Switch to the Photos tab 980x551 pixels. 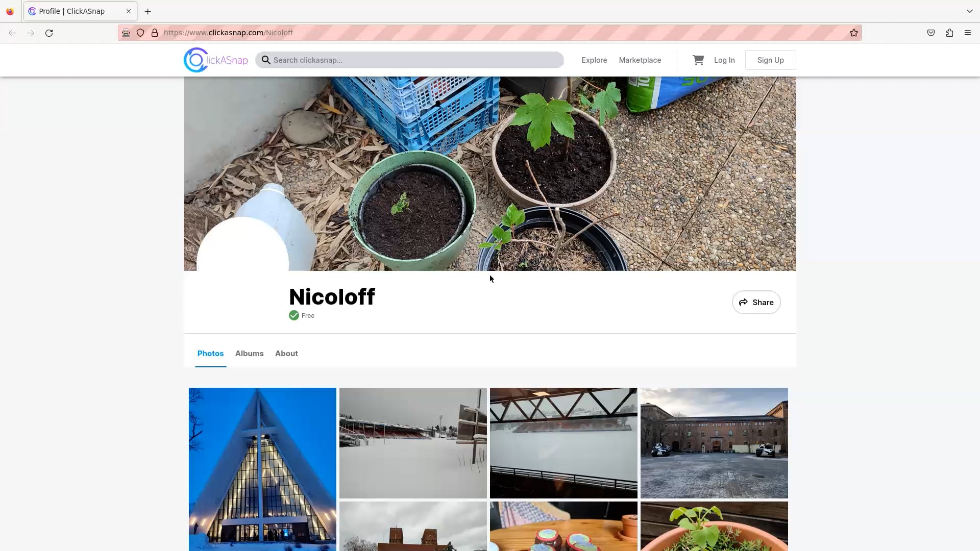(210, 354)
